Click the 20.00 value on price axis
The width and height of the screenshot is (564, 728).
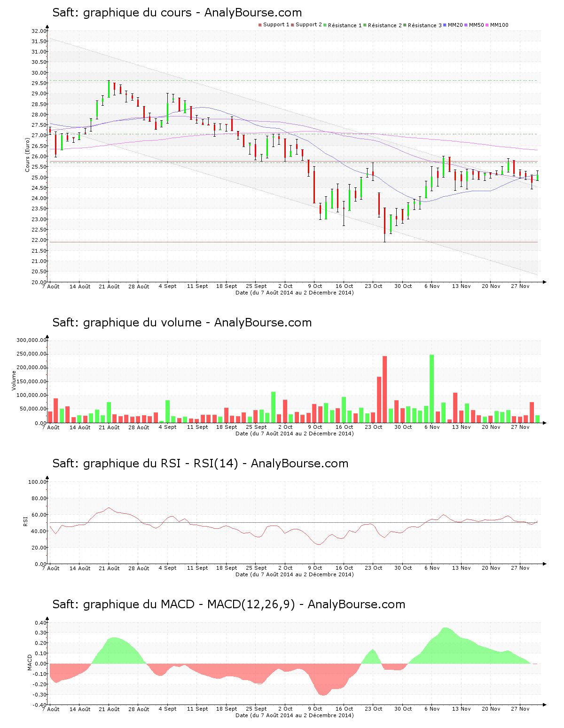pyautogui.click(x=39, y=282)
